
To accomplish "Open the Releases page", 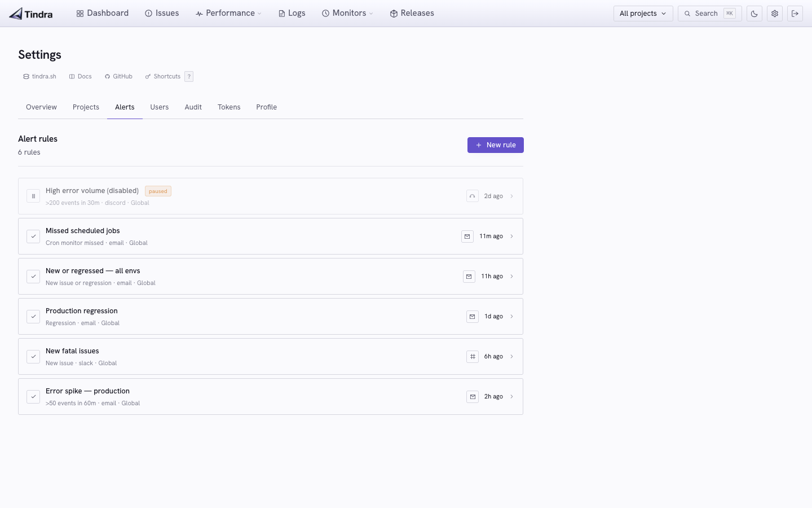I will 412,13.
